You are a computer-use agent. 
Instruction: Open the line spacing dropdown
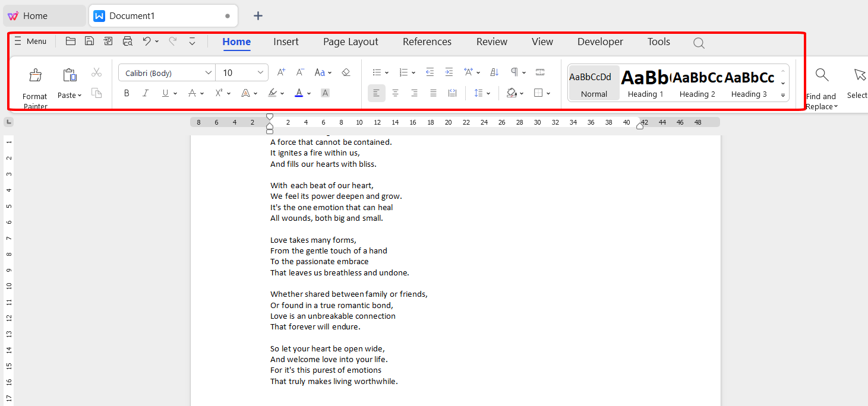(x=482, y=93)
